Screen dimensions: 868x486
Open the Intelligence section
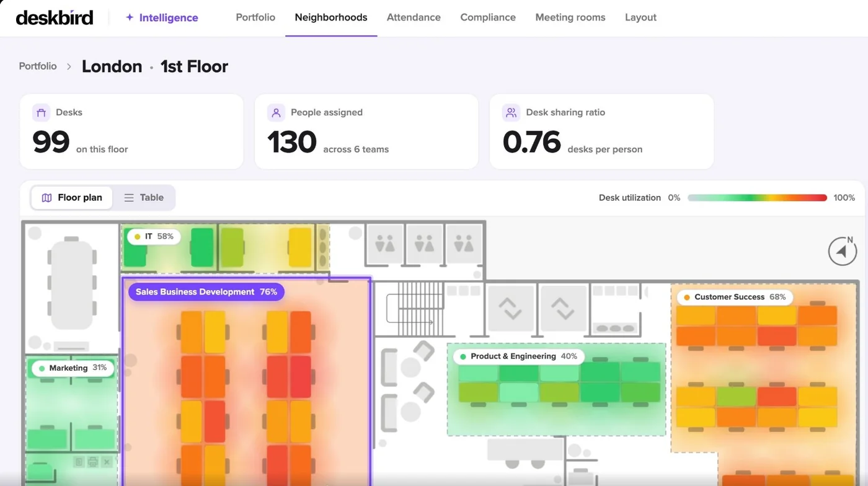(162, 17)
